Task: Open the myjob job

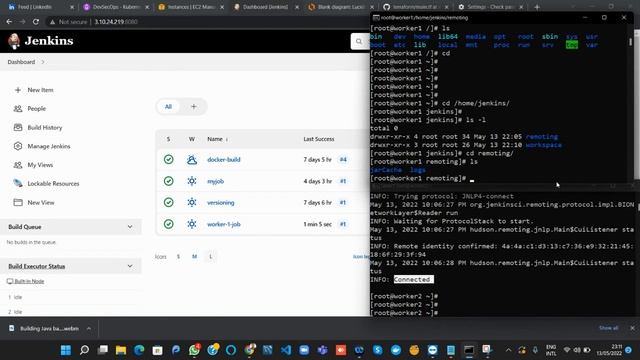Action: tap(216, 181)
